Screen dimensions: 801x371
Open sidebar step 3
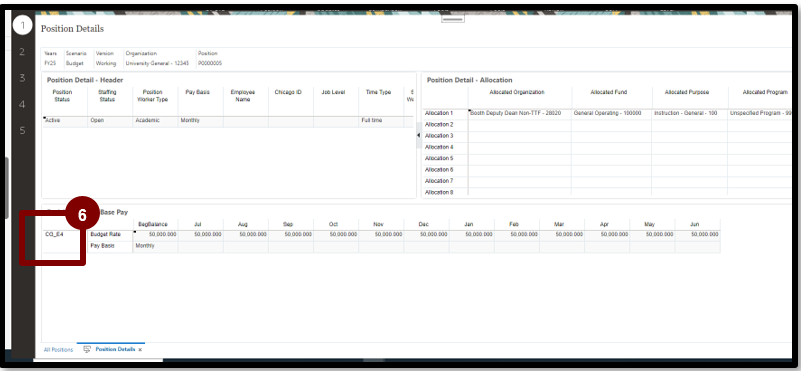(22, 78)
